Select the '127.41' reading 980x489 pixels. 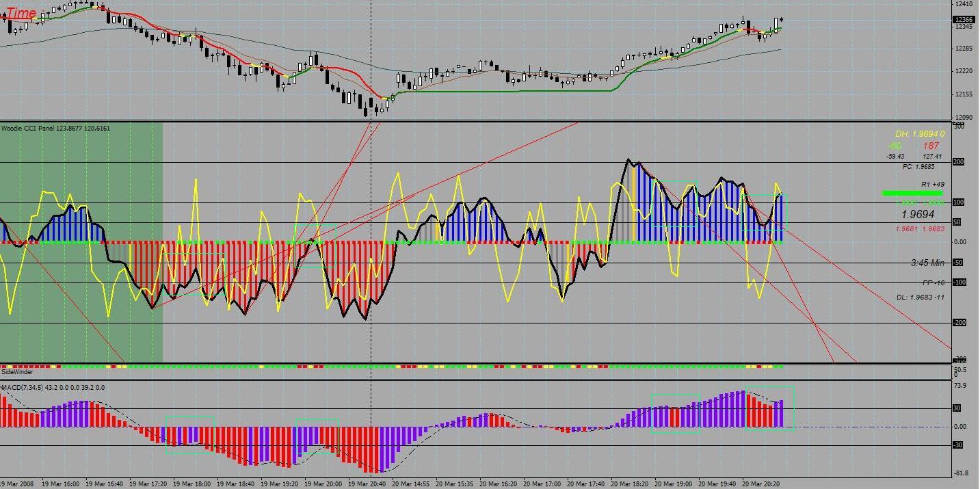pyautogui.click(x=932, y=157)
